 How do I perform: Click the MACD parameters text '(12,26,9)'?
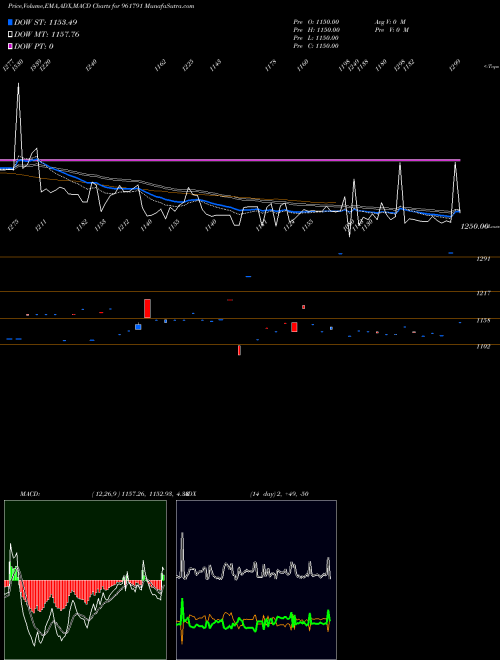(x=105, y=494)
